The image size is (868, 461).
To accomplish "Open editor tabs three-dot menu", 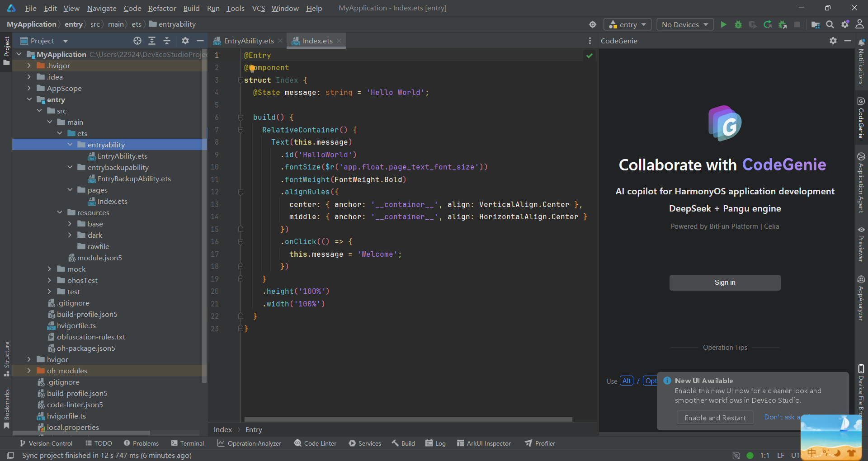I will [590, 41].
